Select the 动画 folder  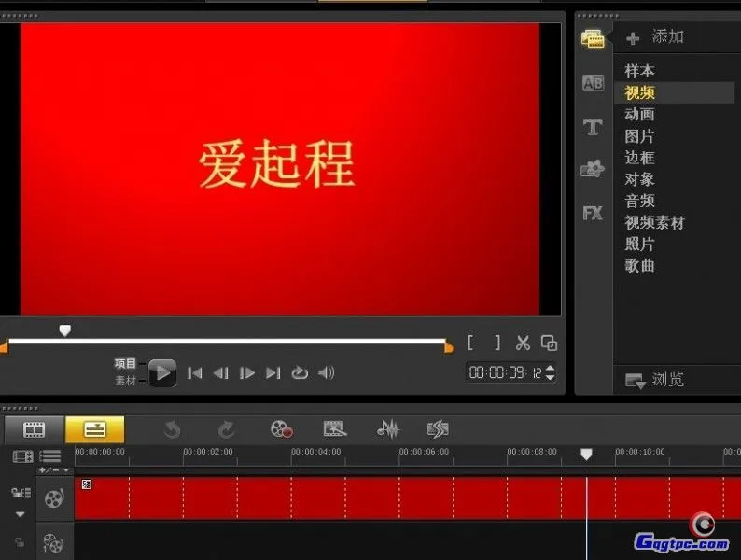(639, 115)
